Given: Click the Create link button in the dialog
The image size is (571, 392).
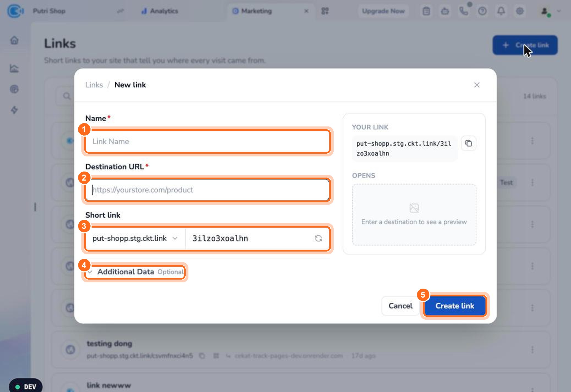Looking at the screenshot, I should click(455, 306).
